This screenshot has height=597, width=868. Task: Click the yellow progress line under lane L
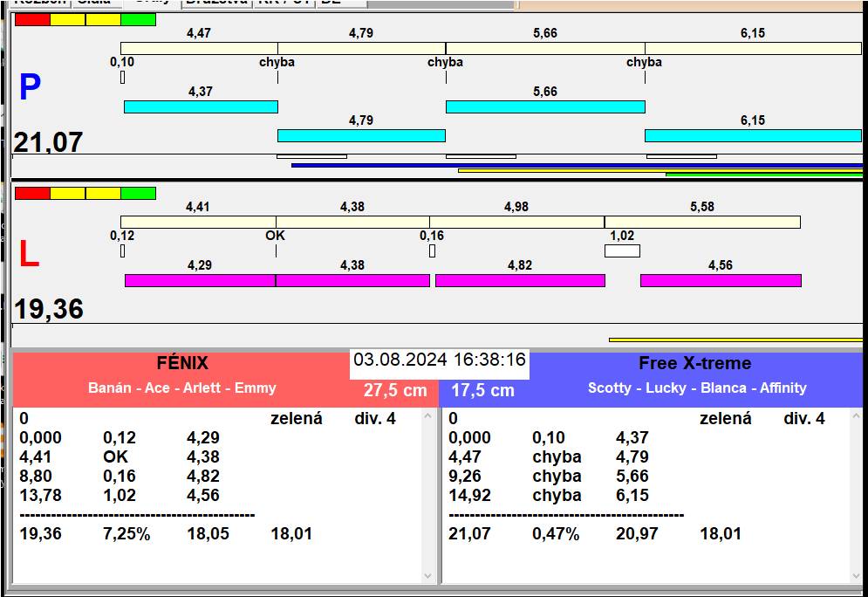pyautogui.click(x=735, y=340)
